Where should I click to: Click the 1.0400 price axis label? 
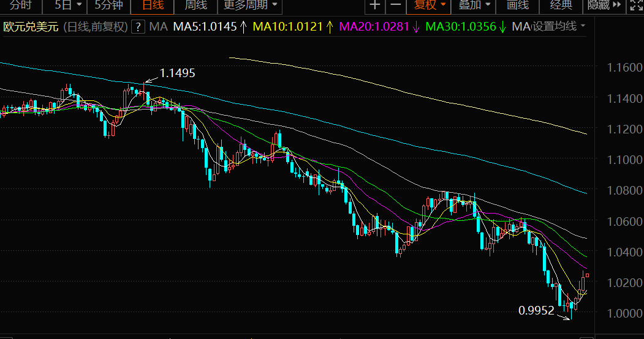624,251
